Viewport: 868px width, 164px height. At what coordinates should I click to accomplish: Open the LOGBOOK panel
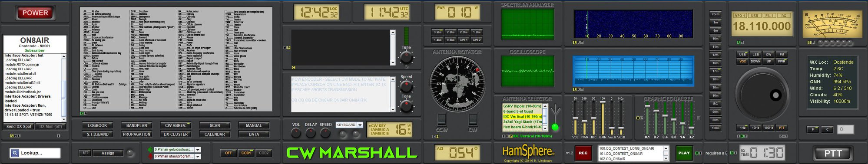point(97,125)
